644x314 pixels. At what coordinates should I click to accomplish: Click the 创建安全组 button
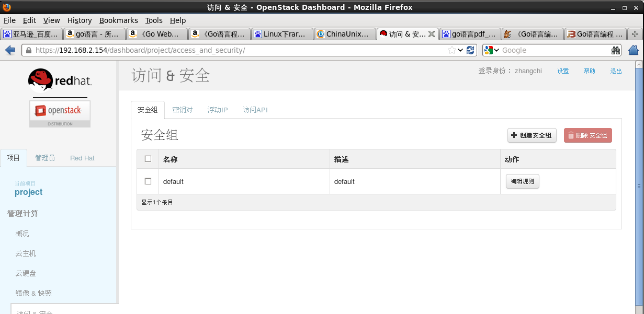532,135
